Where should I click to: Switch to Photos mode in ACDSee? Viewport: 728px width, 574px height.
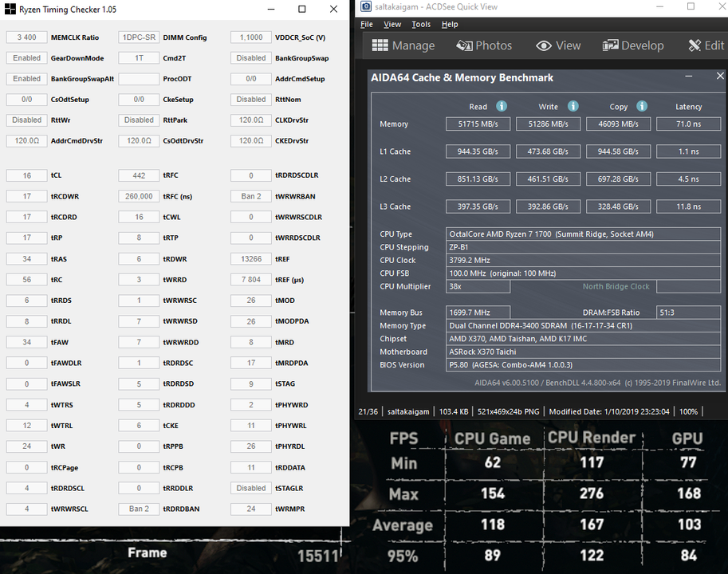coord(484,45)
